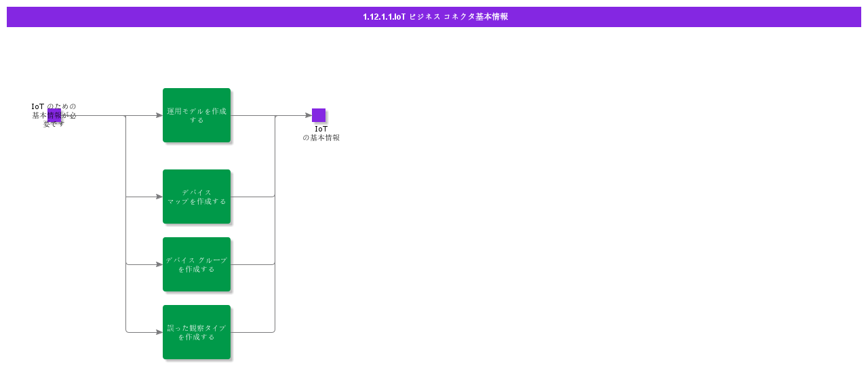Viewport: 868px width, 366px height.
Task: Click the 'IoT のための基本情報が必要です' label text
Action: tap(54, 115)
